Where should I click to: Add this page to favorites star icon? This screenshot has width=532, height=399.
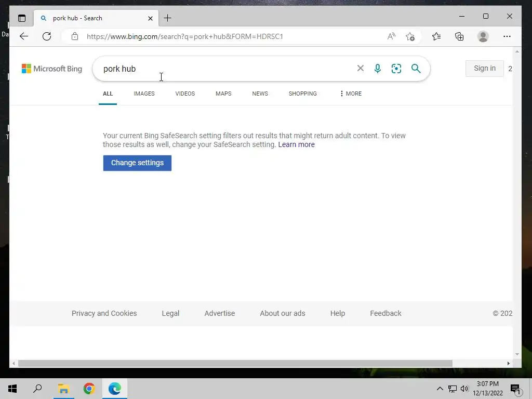pyautogui.click(x=410, y=36)
